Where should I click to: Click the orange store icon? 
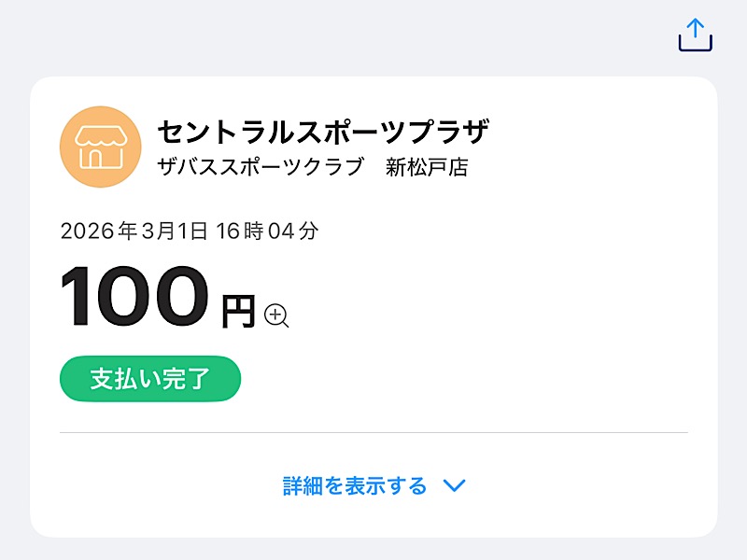[x=101, y=147]
